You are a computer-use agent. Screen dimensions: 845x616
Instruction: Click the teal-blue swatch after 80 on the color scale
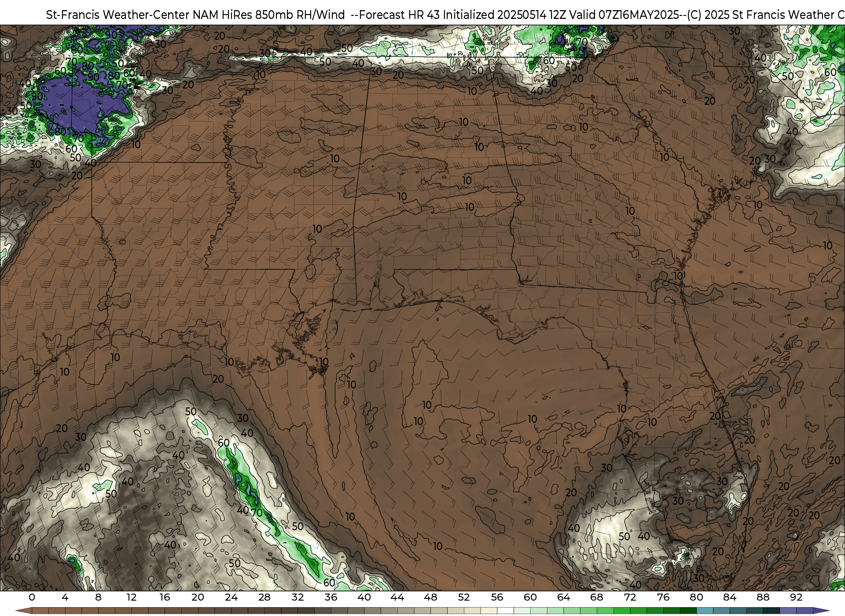705,610
